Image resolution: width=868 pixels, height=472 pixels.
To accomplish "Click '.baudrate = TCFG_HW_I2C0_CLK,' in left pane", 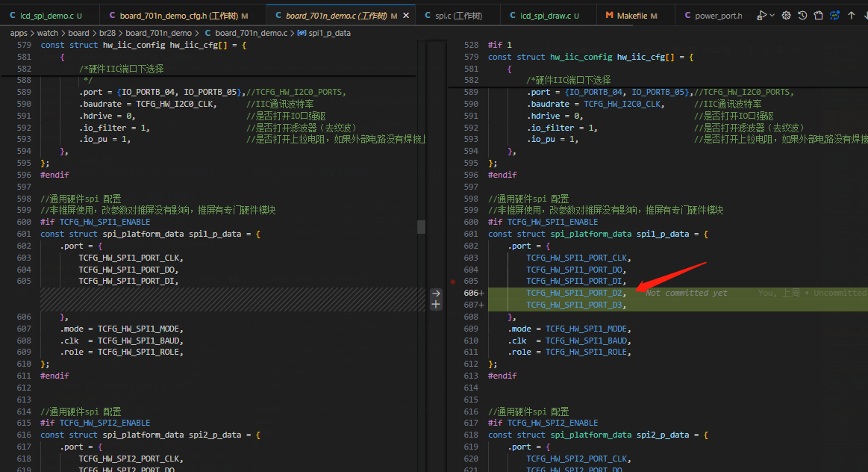I will [x=148, y=104].
